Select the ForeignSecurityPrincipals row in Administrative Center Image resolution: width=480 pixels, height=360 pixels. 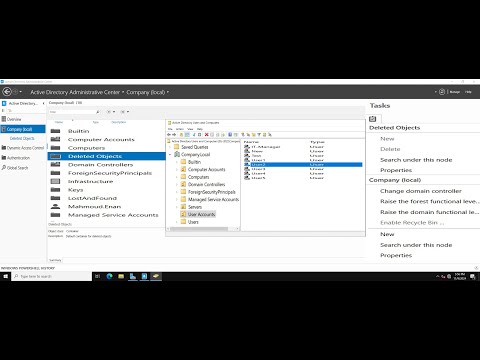point(107,173)
